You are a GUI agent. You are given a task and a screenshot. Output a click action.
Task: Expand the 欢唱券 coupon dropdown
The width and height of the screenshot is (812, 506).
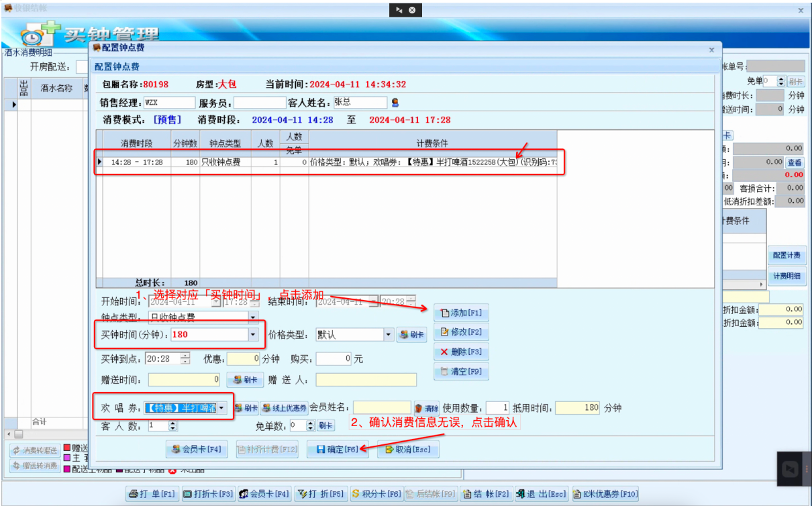[222, 408]
